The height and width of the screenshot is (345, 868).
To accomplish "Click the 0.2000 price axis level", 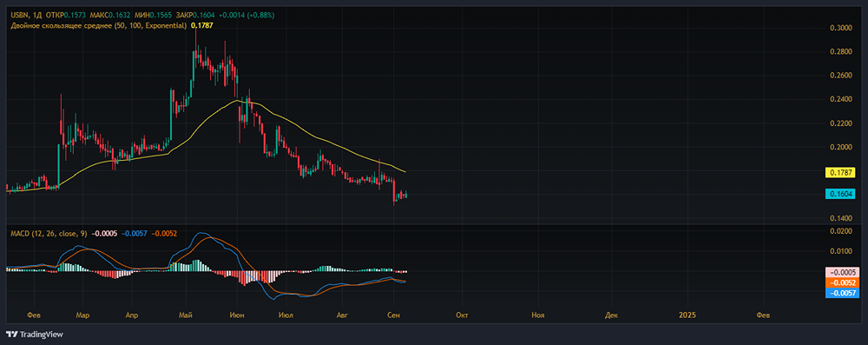I will click(x=840, y=147).
